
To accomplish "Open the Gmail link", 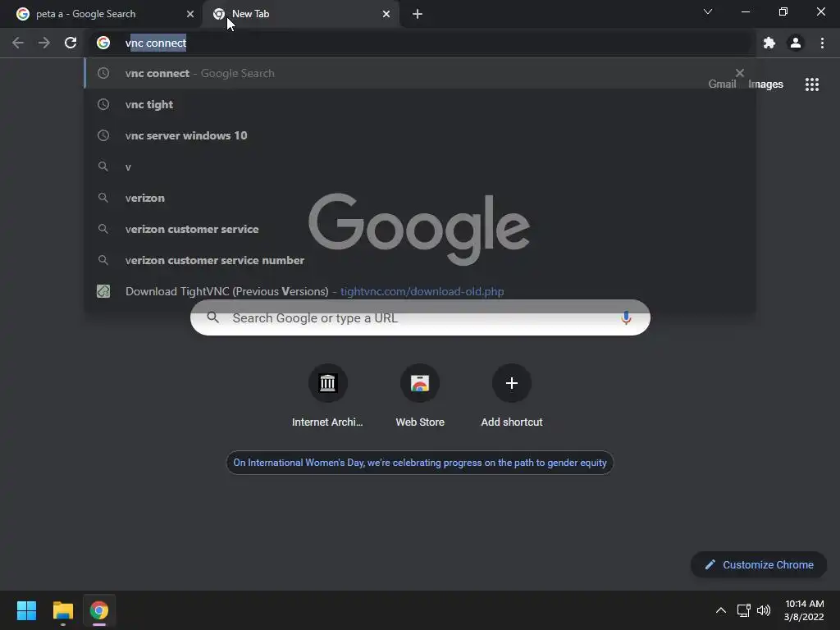I will point(722,84).
